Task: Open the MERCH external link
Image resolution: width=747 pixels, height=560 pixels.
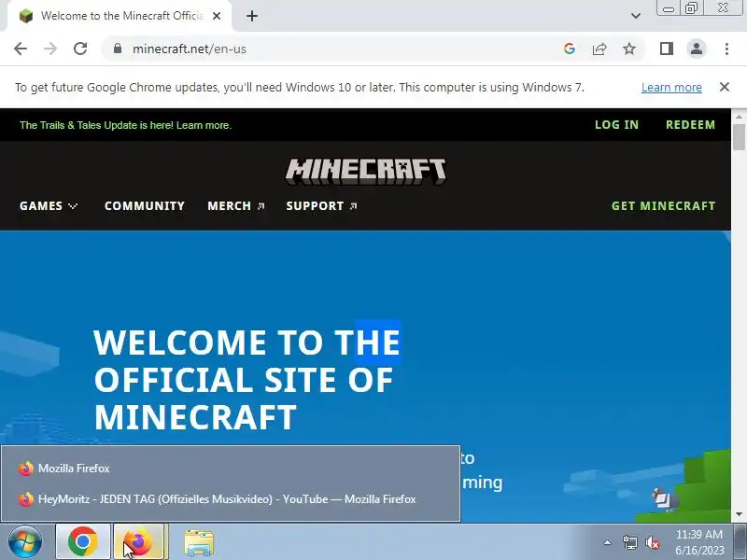Action: tap(236, 205)
